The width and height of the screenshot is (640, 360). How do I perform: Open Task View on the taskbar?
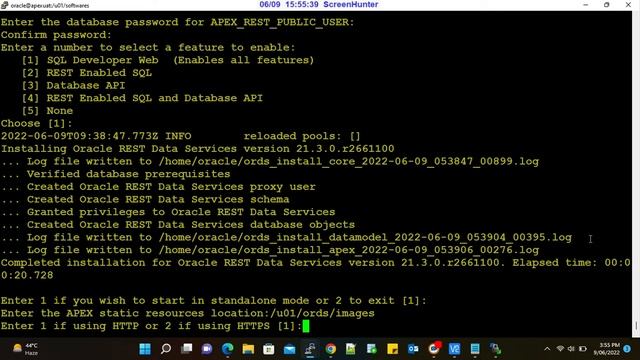[187, 349]
